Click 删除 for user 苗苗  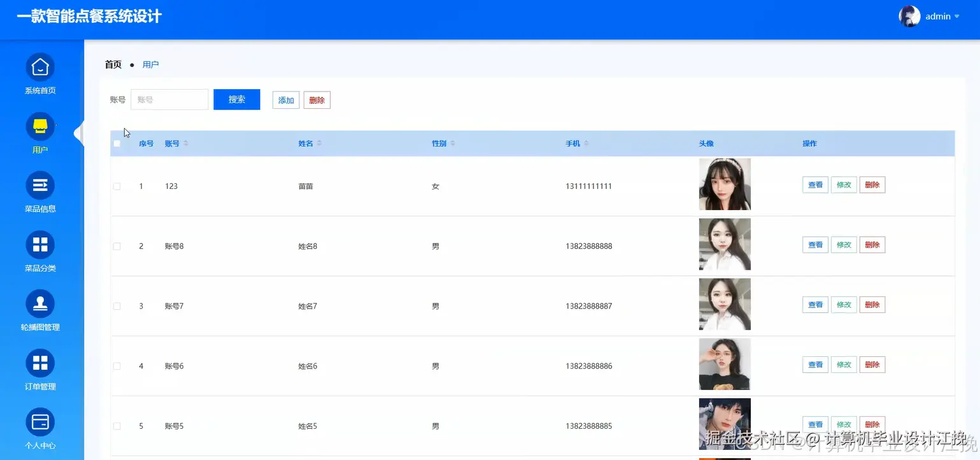(x=872, y=185)
